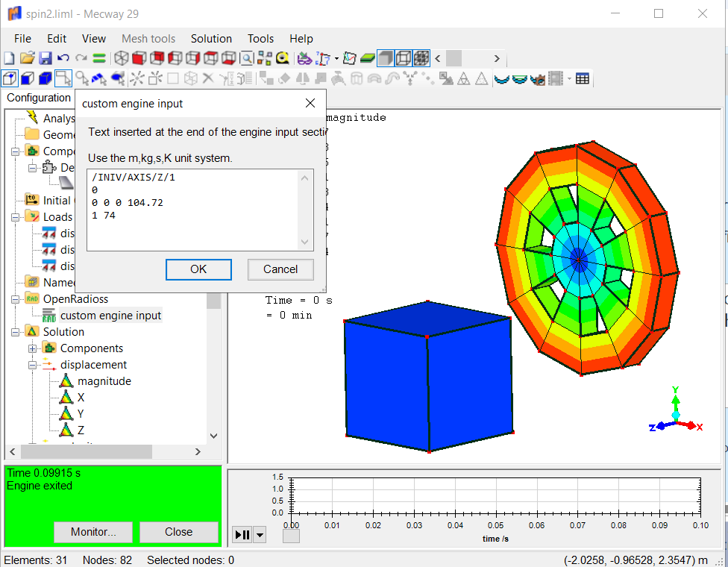The height and width of the screenshot is (567, 728).
Task: Toggle the wireframe cube display mode
Action: pyautogui.click(x=404, y=58)
